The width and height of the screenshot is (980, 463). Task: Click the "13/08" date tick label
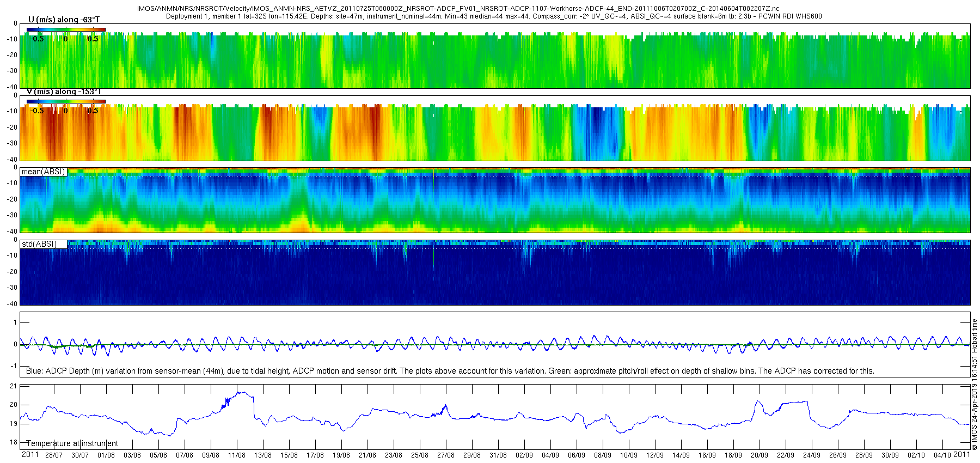(x=262, y=455)
